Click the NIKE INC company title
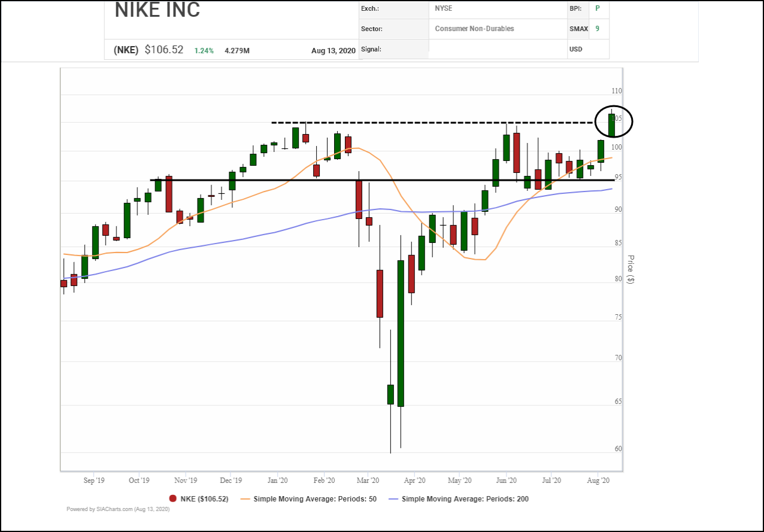The height and width of the screenshot is (532, 764). pyautogui.click(x=157, y=11)
